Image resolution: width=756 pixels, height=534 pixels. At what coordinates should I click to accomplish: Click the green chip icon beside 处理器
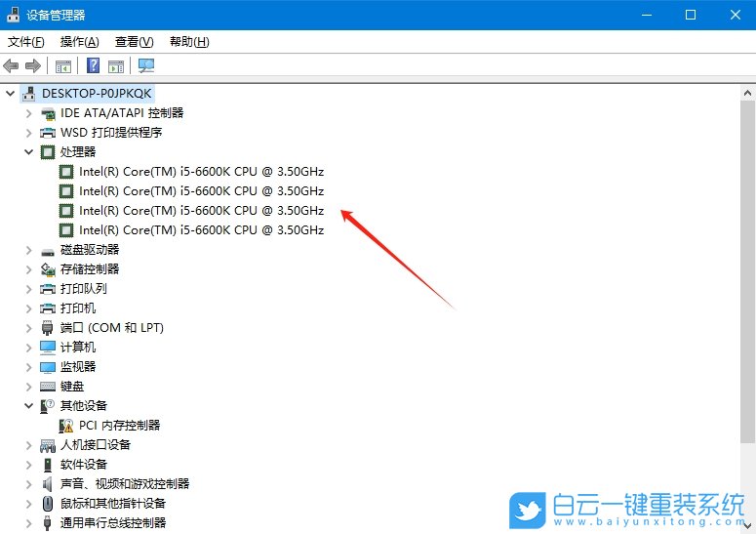tap(48, 152)
